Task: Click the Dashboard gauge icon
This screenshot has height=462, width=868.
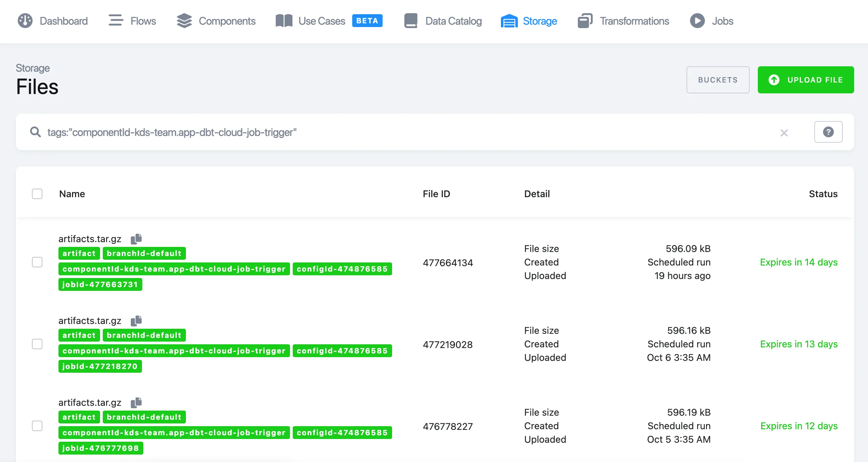Action: click(x=25, y=21)
